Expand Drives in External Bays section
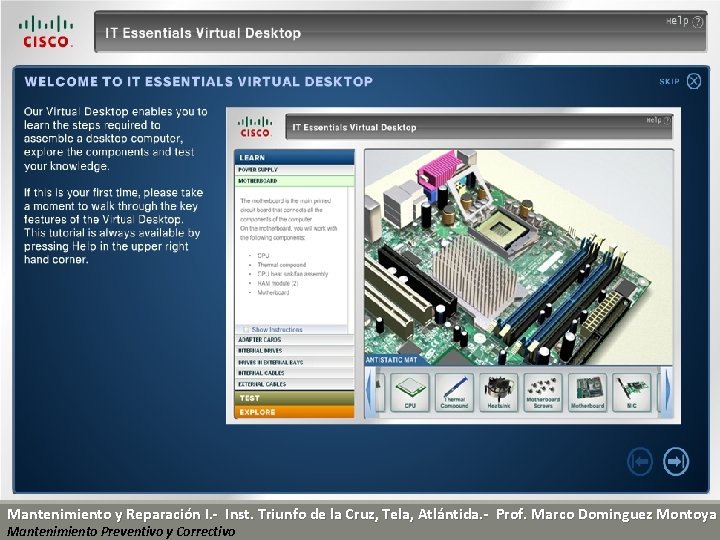Viewport: 720px width, 540px height. [294, 362]
